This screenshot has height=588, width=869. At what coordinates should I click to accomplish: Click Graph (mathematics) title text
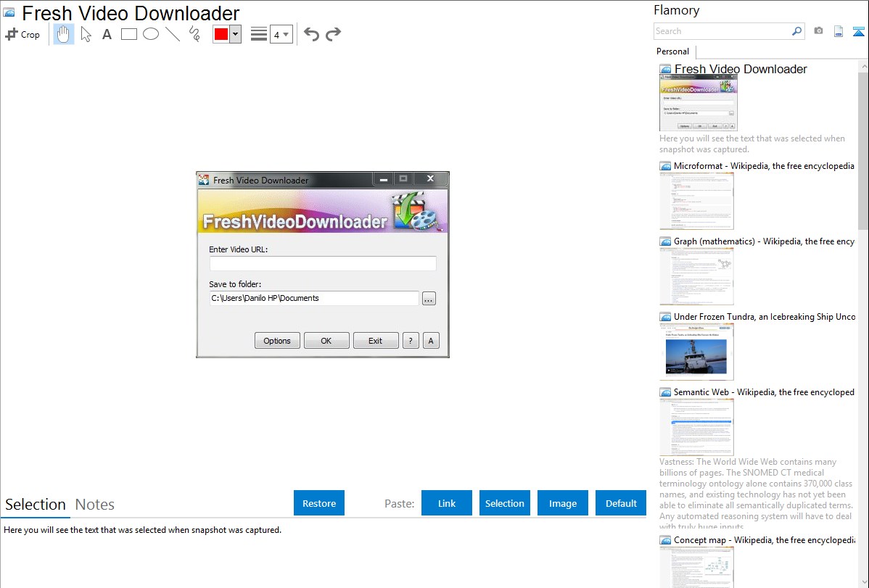[765, 241]
